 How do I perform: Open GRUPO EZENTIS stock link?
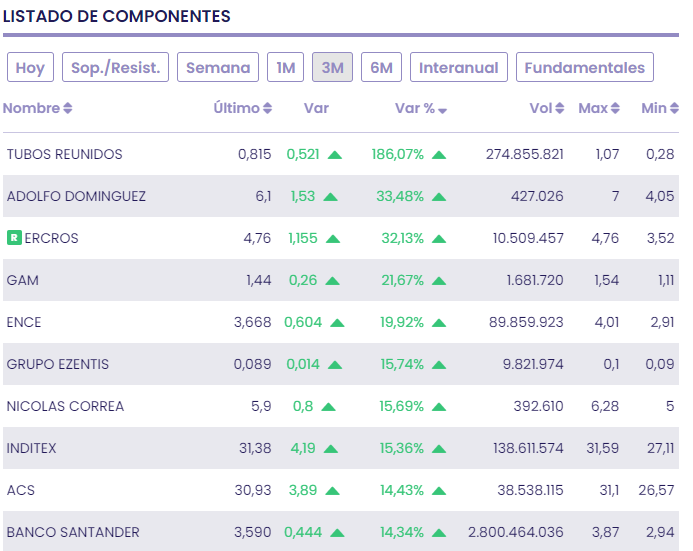pos(57,364)
